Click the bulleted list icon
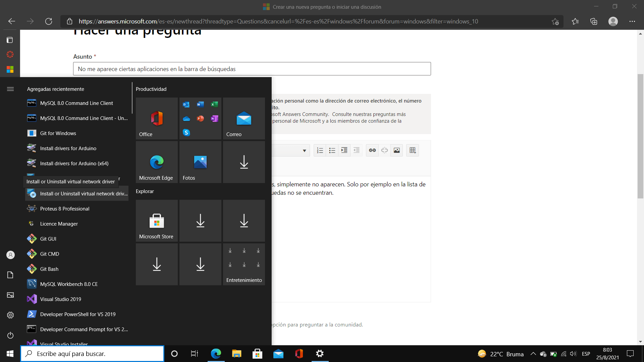644x362 pixels. click(x=332, y=150)
